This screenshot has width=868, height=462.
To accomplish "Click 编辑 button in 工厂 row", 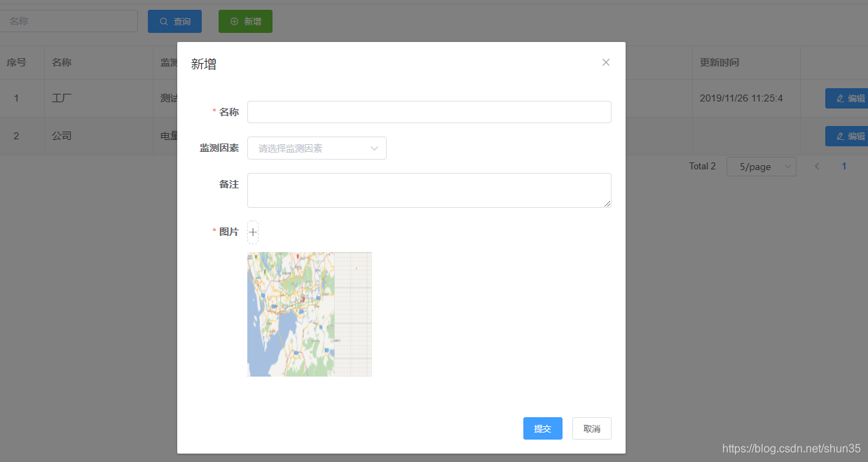I will pyautogui.click(x=848, y=99).
